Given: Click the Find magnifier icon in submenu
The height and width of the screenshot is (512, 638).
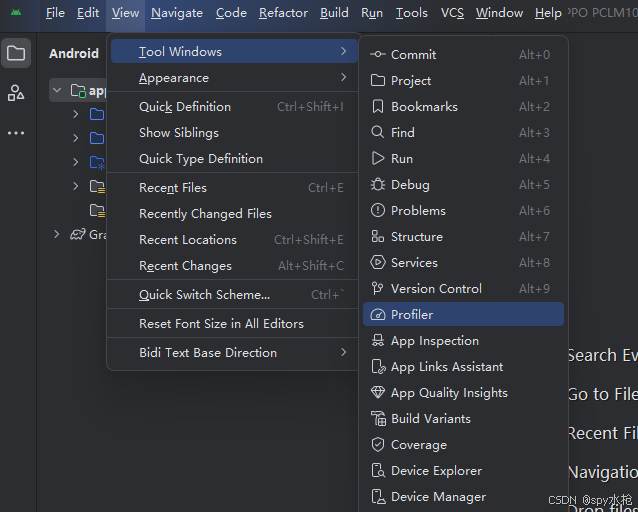Looking at the screenshot, I should pos(378,132).
